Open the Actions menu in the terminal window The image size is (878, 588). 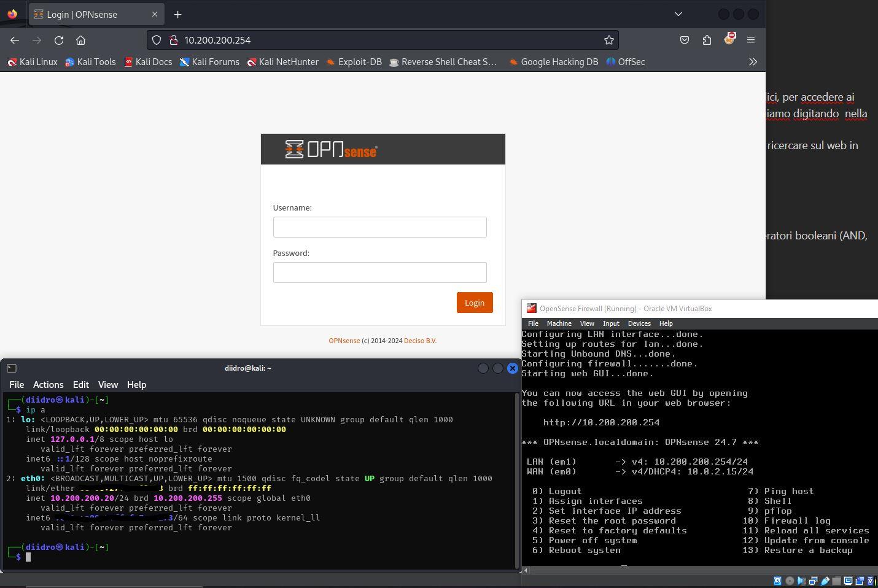point(48,384)
